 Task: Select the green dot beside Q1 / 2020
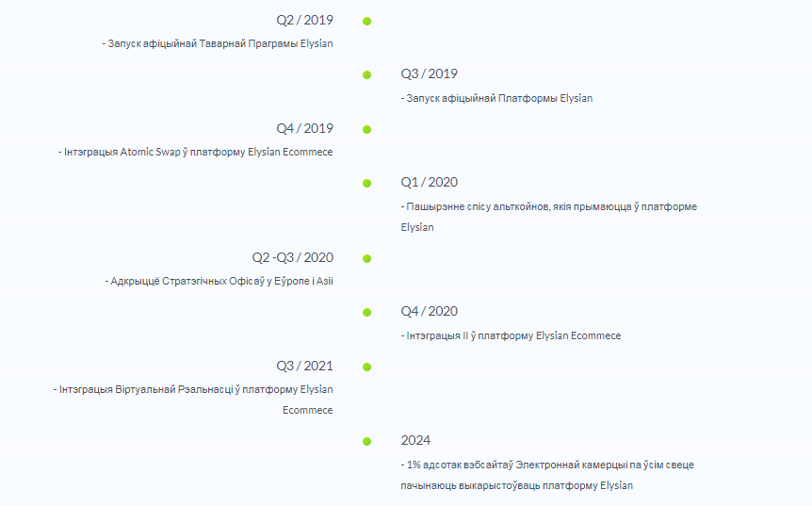366,184
